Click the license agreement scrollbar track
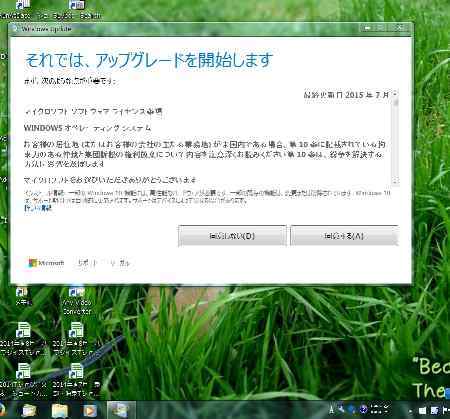 coord(395,140)
